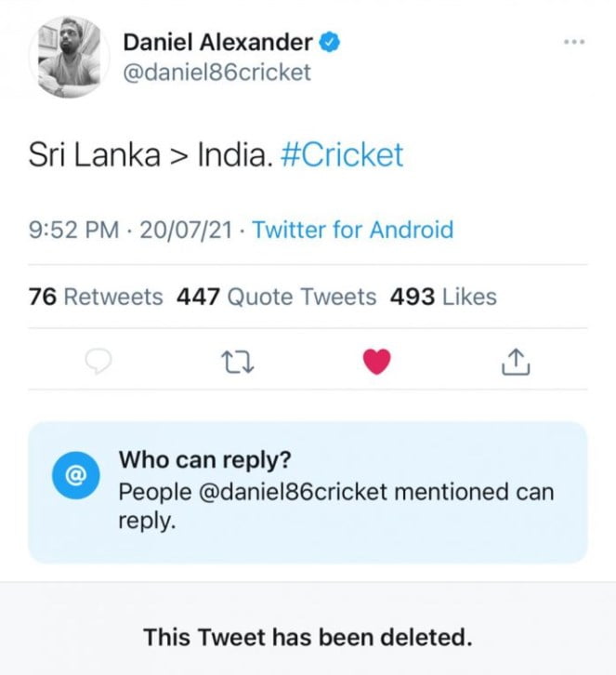The image size is (616, 675).
Task: View the 76 Retweets list
Action: 97,297
